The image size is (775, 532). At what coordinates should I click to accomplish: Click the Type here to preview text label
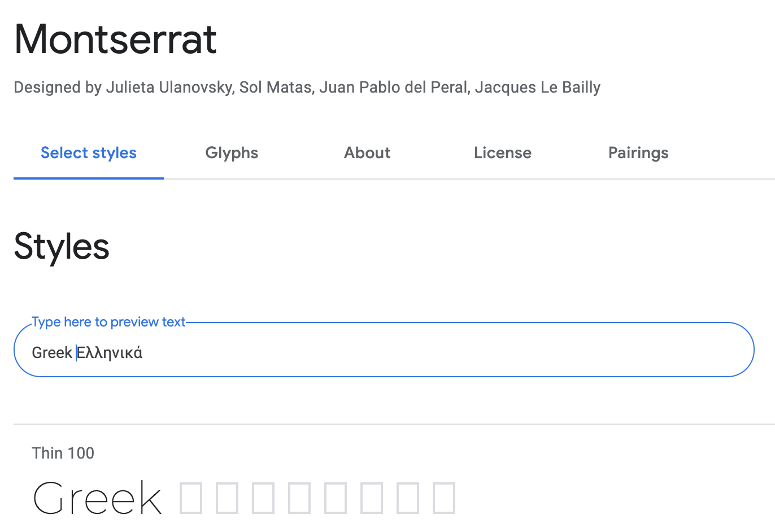(108, 321)
